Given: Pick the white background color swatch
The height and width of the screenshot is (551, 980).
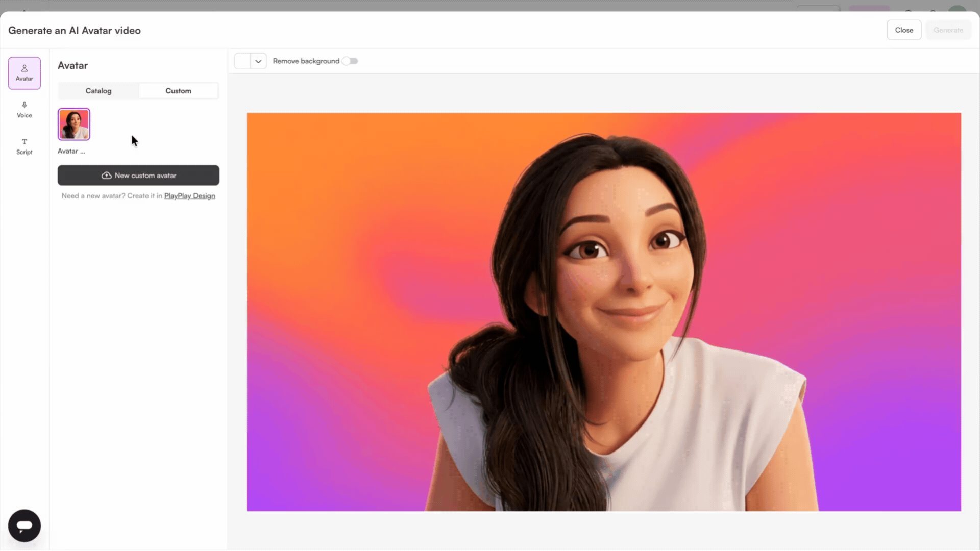Looking at the screenshot, I should pyautogui.click(x=242, y=61).
